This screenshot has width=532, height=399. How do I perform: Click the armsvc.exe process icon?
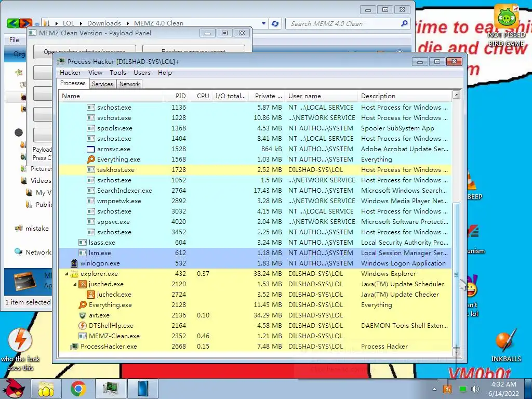pos(90,149)
